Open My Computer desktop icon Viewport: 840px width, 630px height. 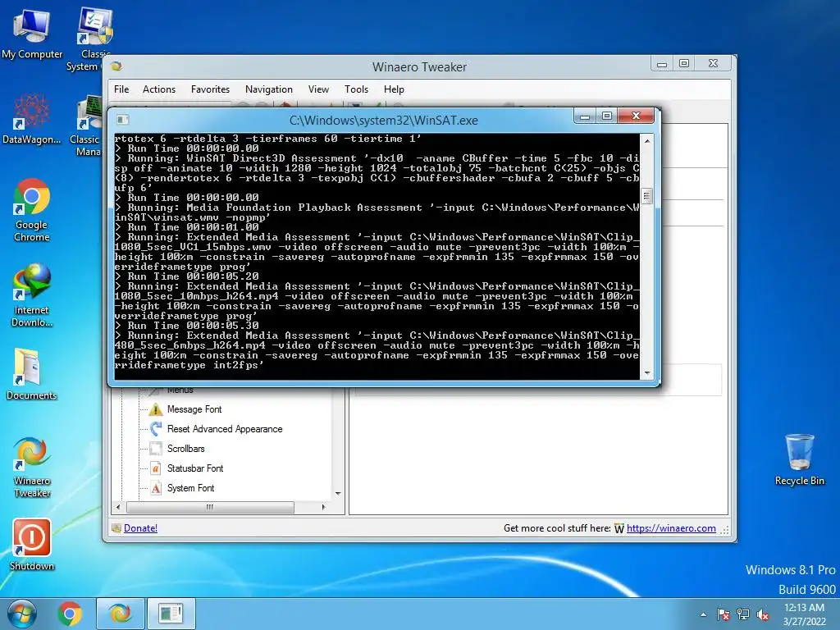pos(32,33)
